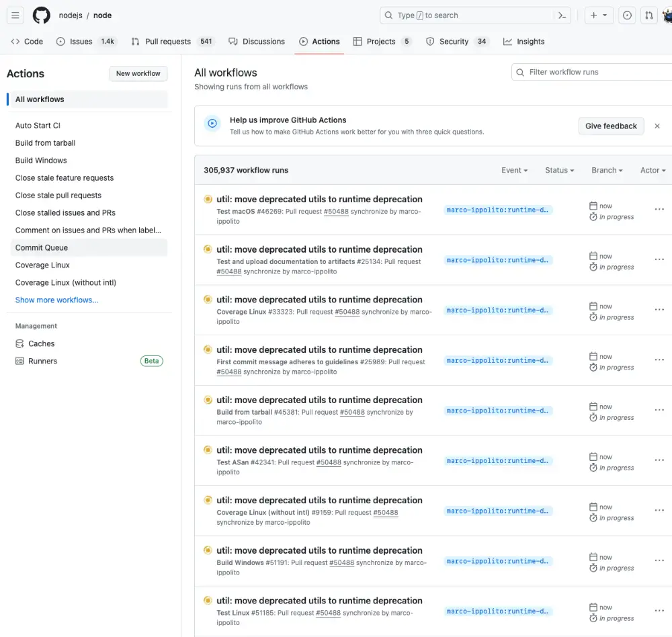Viewport: 672px width, 637px height.
Task: Focus the Filter workflow runs field
Action: [x=595, y=73]
